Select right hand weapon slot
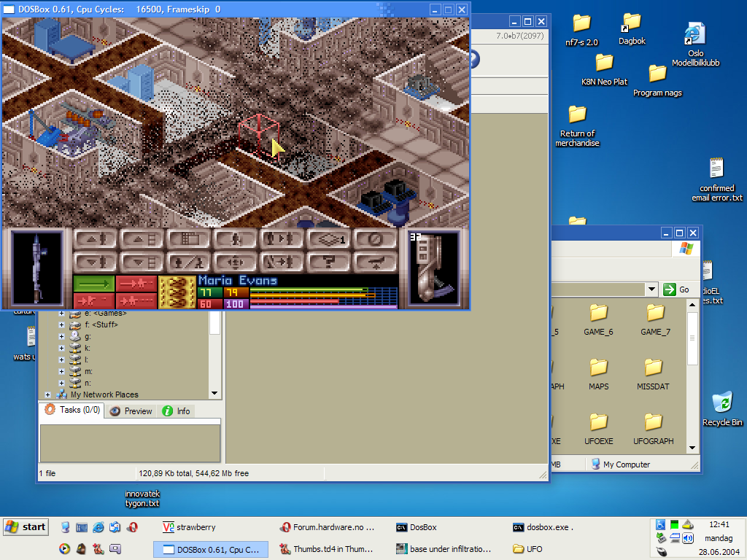Image resolution: width=747 pixels, height=560 pixels. [x=433, y=268]
